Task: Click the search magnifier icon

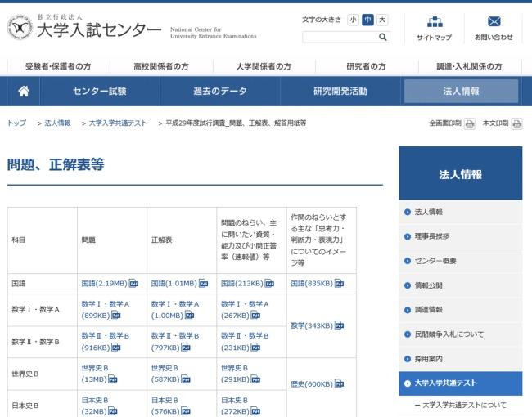Action: (383, 37)
